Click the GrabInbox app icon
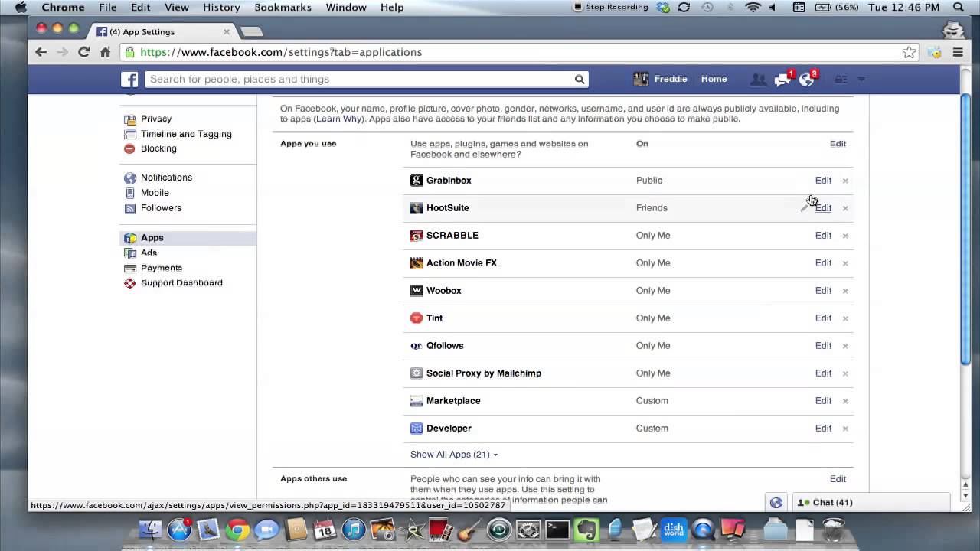 416,181
